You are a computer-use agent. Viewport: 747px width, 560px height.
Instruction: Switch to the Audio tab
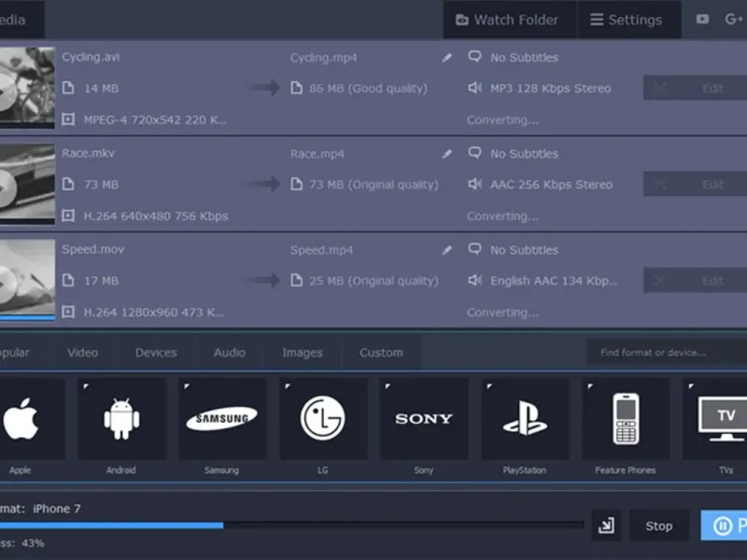[x=229, y=353]
